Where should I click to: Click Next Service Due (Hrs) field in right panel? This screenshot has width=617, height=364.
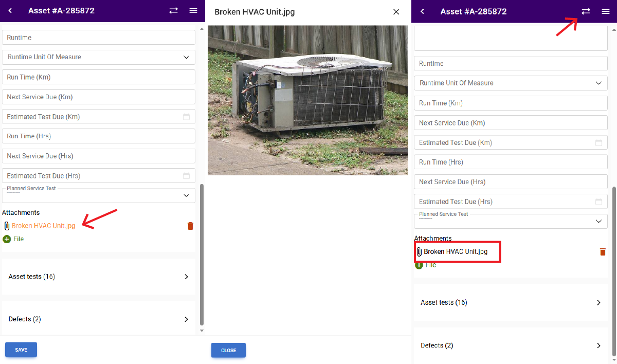(x=511, y=181)
